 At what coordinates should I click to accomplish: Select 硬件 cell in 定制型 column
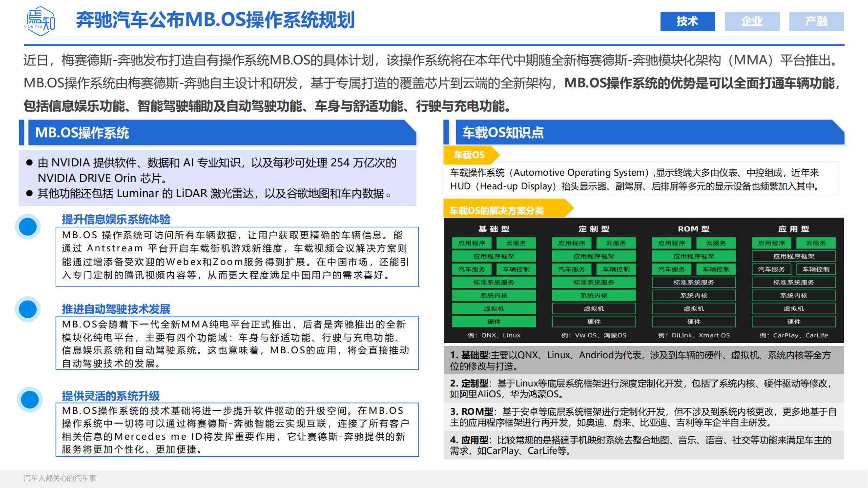click(x=594, y=322)
